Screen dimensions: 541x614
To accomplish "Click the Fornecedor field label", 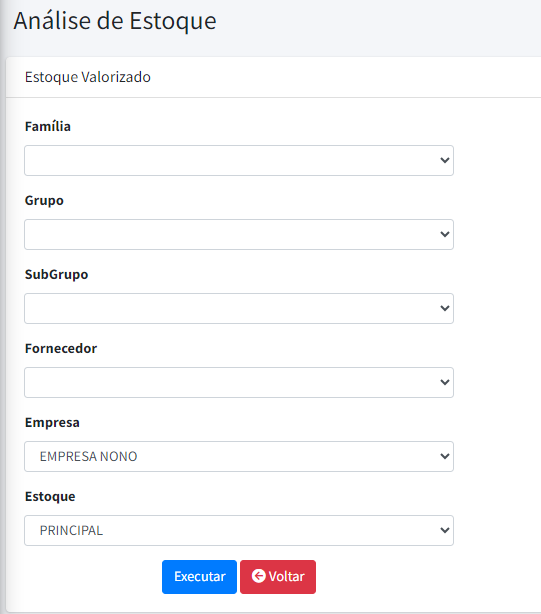I will 61,349.
